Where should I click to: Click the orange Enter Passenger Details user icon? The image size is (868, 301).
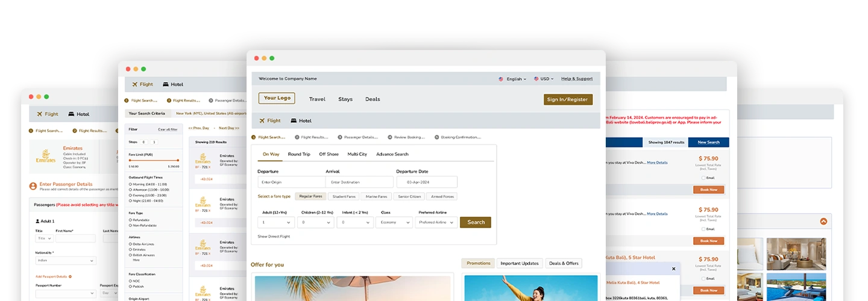[x=33, y=186]
